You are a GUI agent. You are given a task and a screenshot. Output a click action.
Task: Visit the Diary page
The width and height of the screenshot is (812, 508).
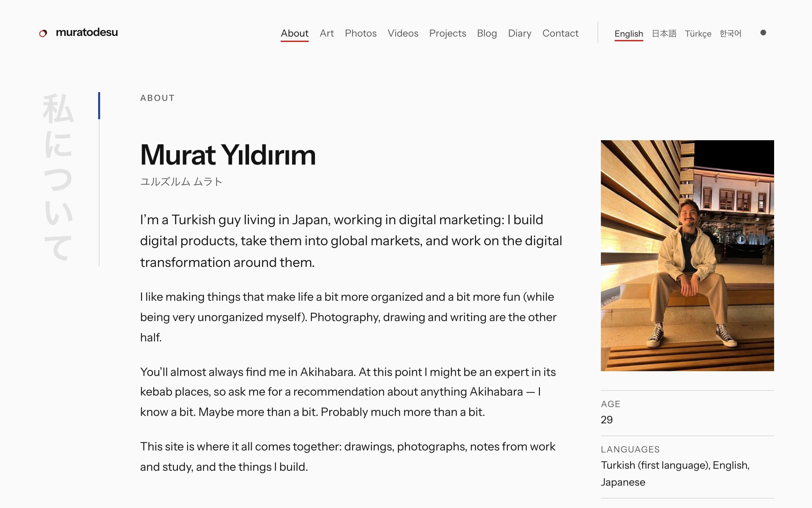520,33
